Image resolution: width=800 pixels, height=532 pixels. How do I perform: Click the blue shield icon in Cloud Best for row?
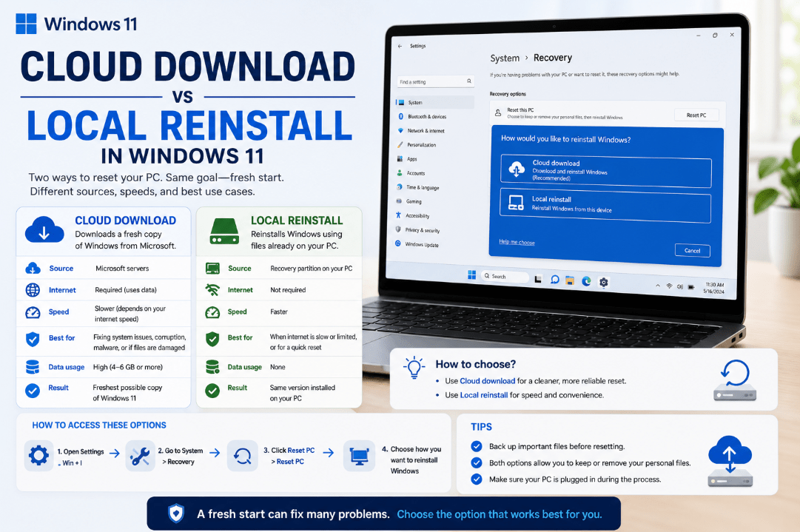coord(33,339)
